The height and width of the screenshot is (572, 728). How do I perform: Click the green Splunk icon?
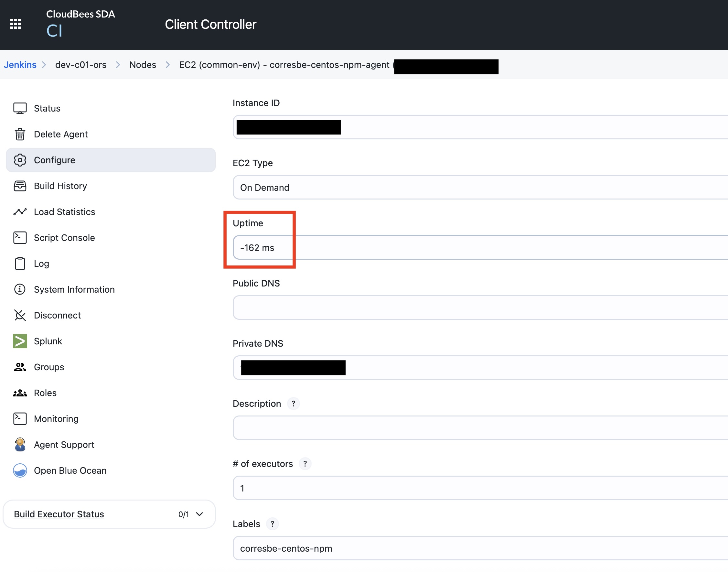(x=20, y=341)
